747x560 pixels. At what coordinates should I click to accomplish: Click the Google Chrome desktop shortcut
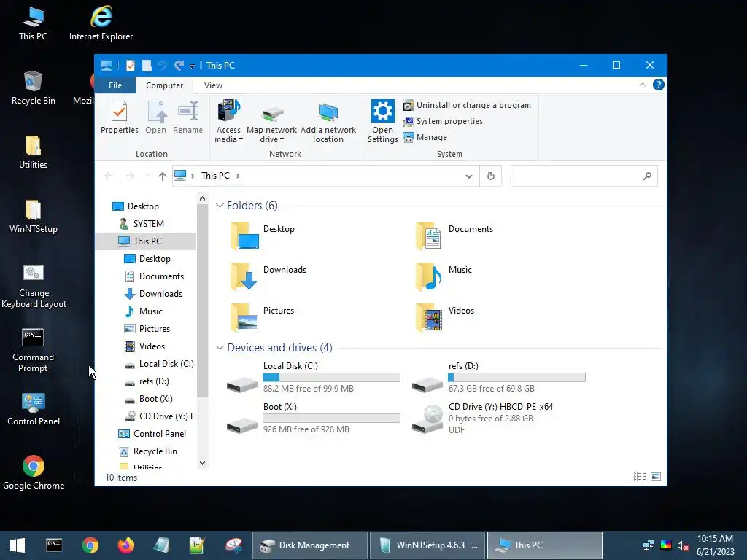click(34, 472)
